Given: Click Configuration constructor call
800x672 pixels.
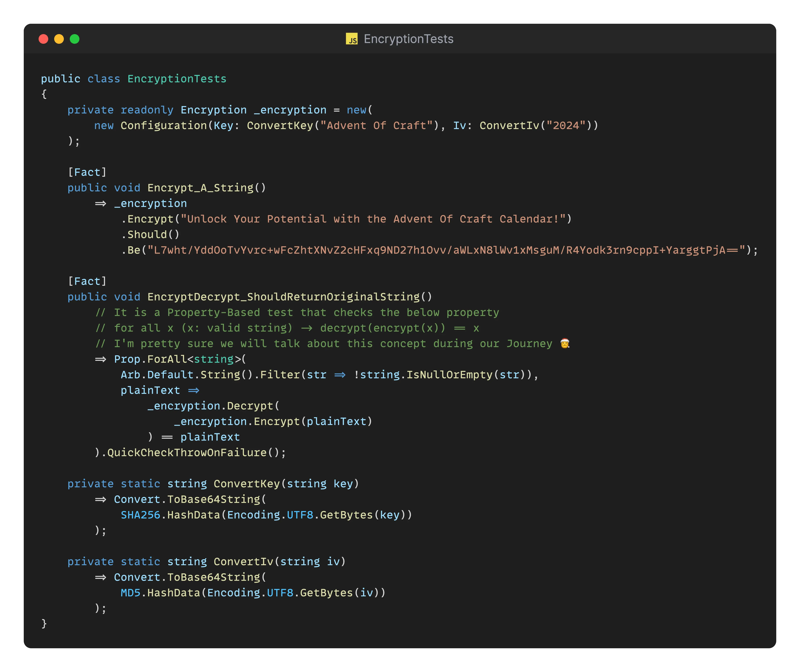Looking at the screenshot, I should click(164, 126).
